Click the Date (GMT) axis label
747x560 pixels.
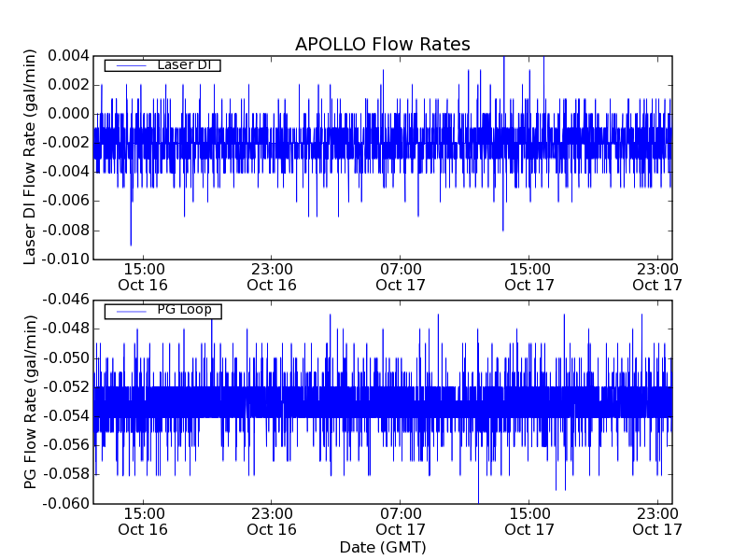tap(383, 548)
